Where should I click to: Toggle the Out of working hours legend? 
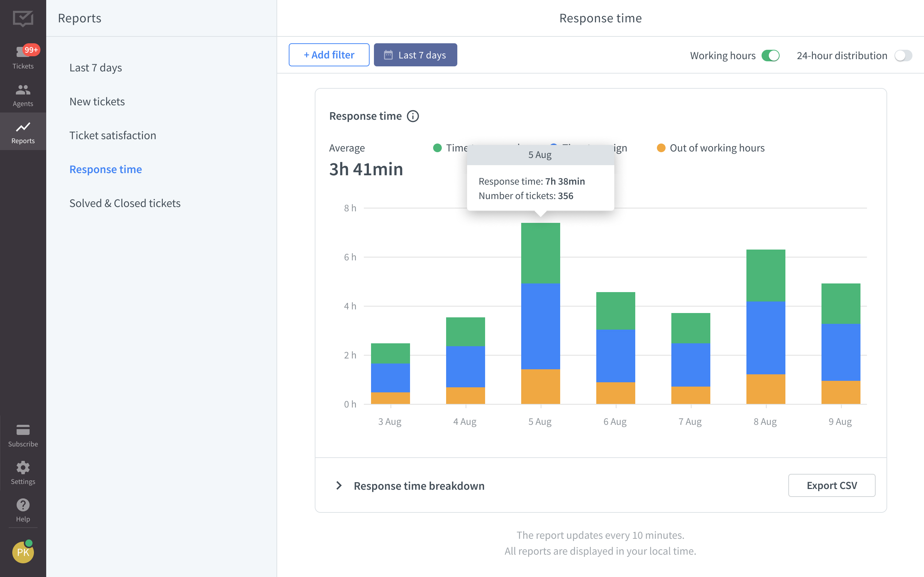pos(662,148)
